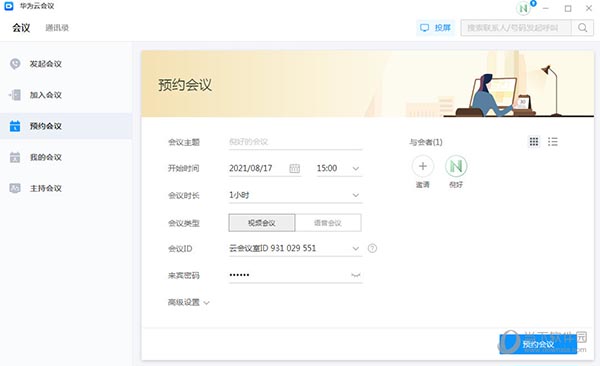The height and width of the screenshot is (366, 600).
Task: Click the 主持会议 icon
Action: 15,188
